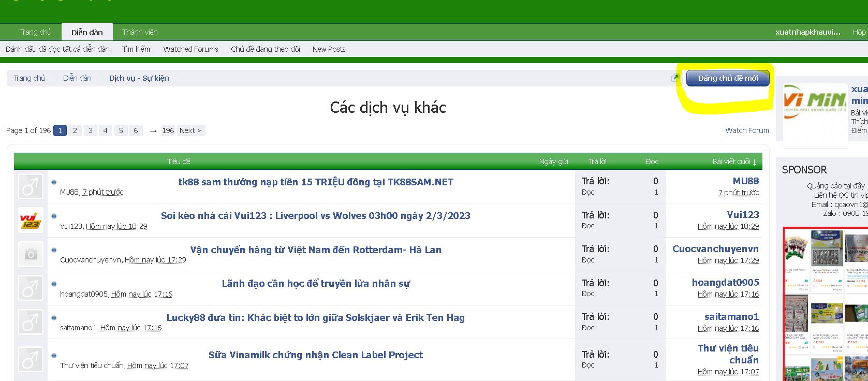868x381 pixels.
Task: Click Next page button
Action: coord(190,130)
